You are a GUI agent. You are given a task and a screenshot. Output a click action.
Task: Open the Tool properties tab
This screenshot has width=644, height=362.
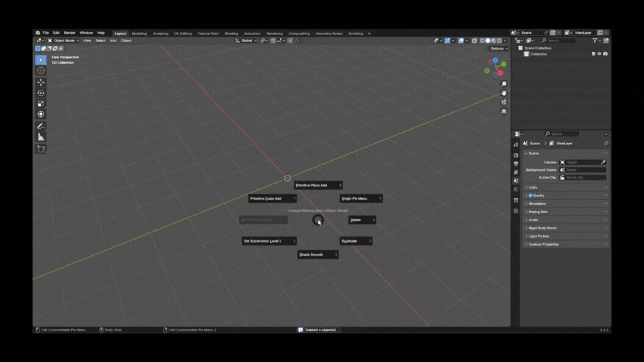tap(516, 145)
